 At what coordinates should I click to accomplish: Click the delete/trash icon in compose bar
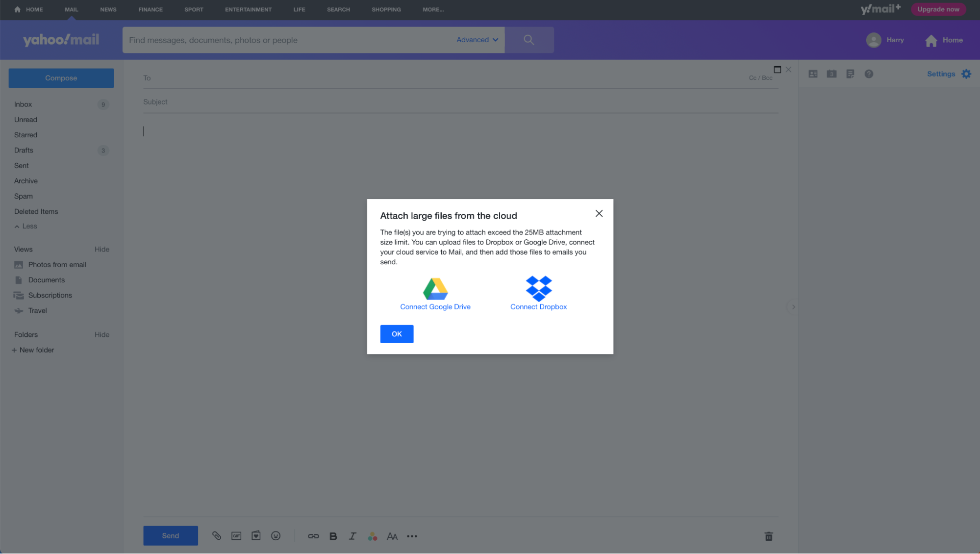point(769,536)
